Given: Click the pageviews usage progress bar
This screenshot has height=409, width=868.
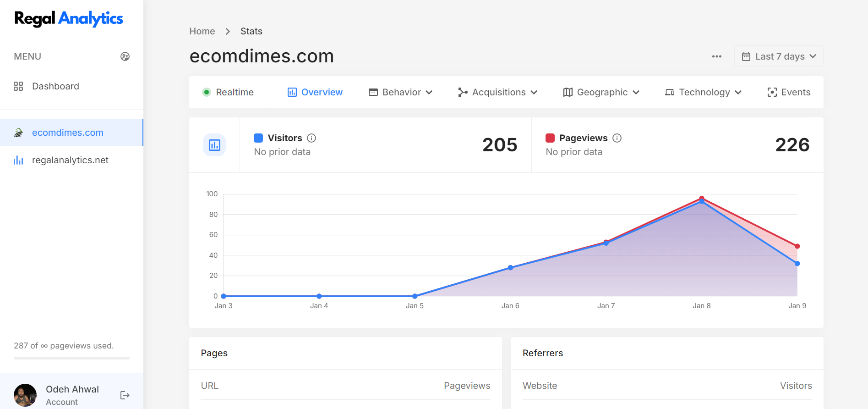Looking at the screenshot, I should pyautogui.click(x=71, y=358).
